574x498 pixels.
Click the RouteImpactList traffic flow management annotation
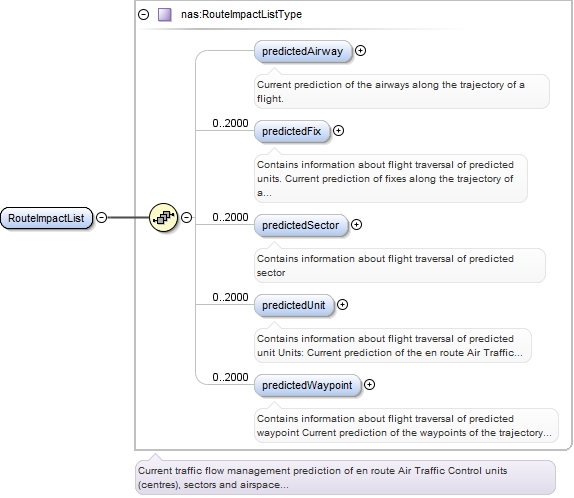point(345,477)
